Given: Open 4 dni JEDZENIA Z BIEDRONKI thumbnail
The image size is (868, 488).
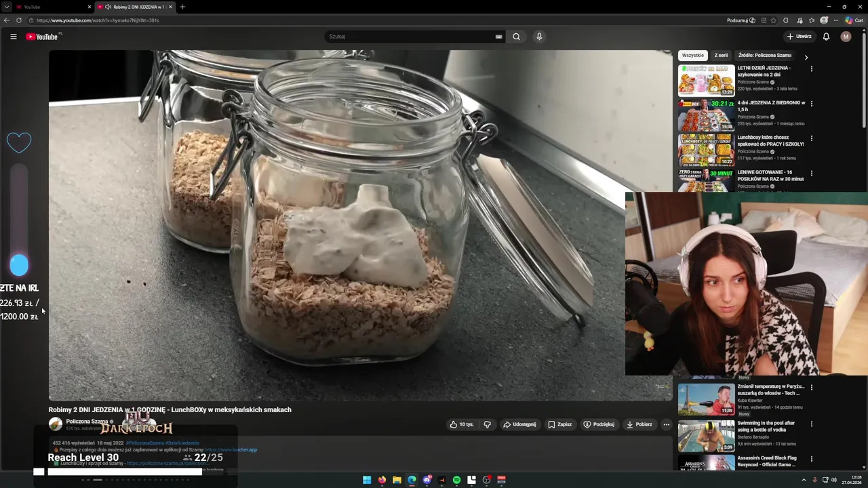Looking at the screenshot, I should click(x=706, y=115).
